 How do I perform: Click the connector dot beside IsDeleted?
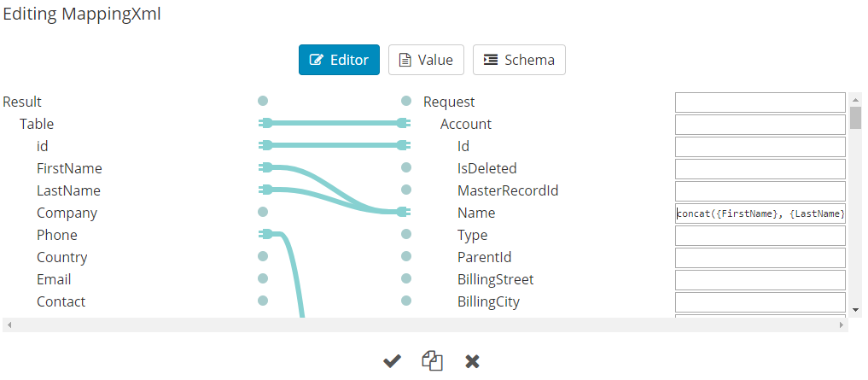tap(406, 167)
